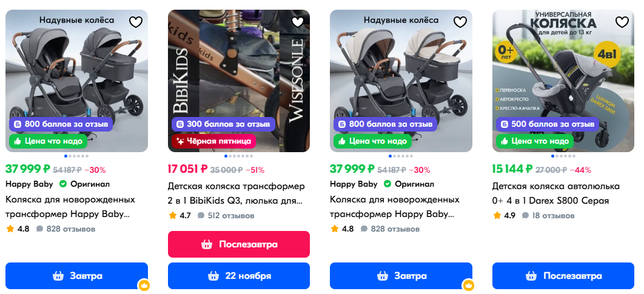Add BibiKids stroller with 22 ноября delivery
This screenshot has width=644, height=294.
pyautogui.click(x=239, y=276)
